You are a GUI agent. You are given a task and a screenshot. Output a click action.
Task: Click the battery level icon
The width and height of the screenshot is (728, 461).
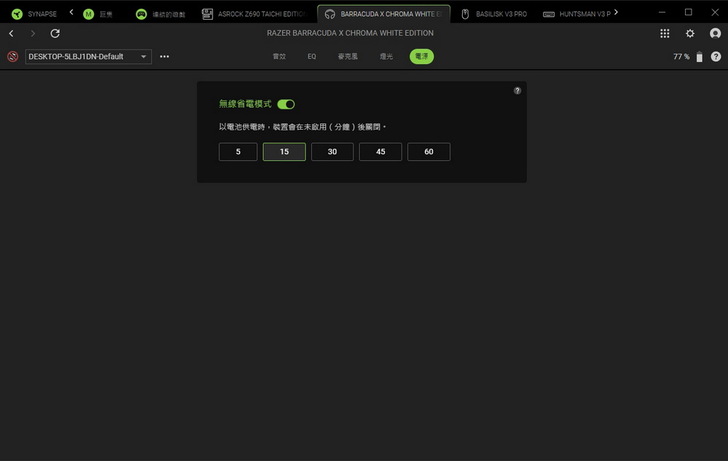coord(699,57)
